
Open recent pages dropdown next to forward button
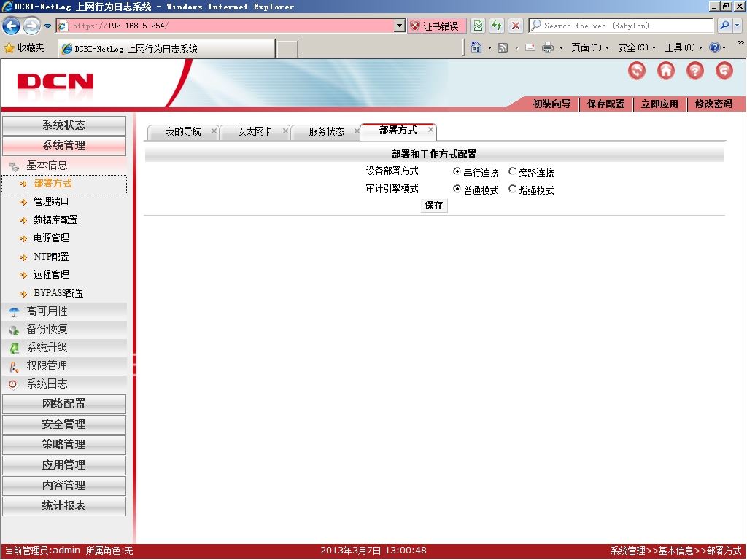point(47,26)
